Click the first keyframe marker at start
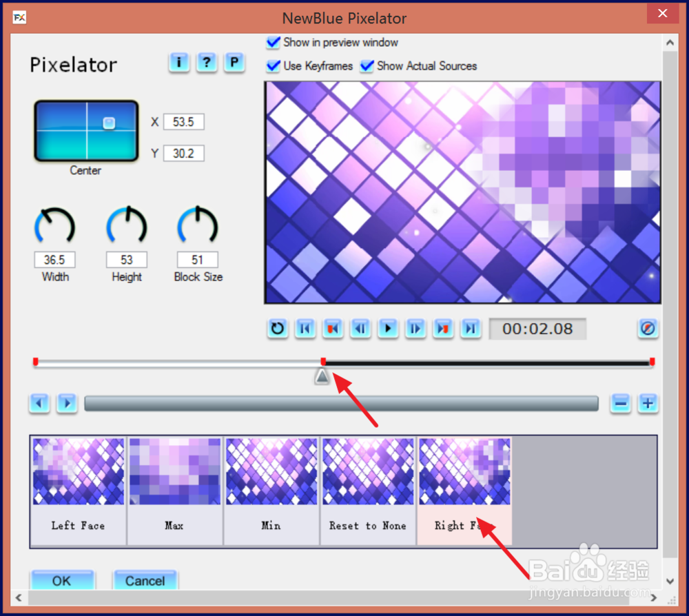689x616 pixels. coord(36,362)
